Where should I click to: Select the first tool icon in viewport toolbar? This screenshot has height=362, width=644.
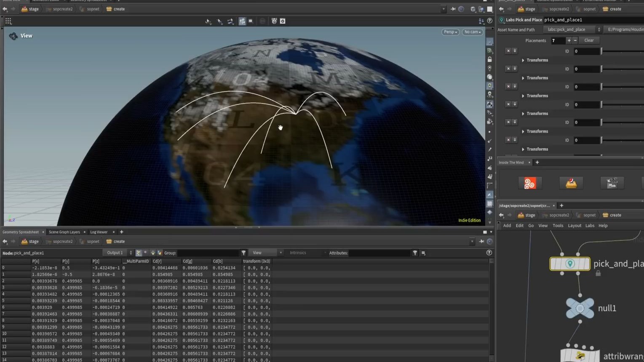tap(208, 21)
